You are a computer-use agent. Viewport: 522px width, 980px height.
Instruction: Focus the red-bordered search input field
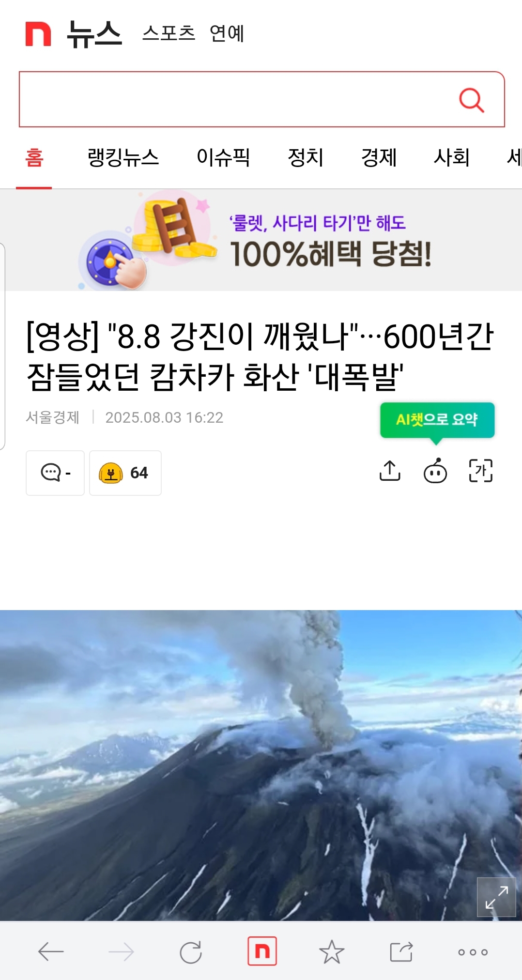(x=237, y=99)
